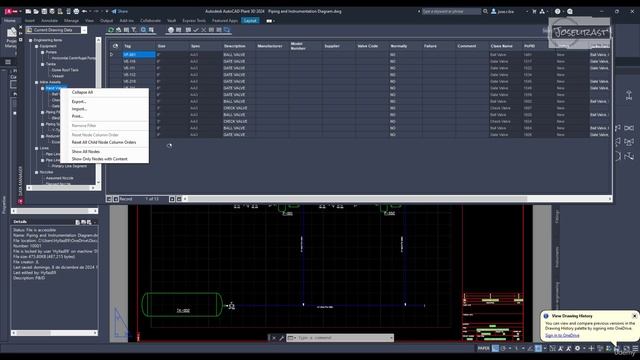The image size is (640, 360).
Task: Choose Reset All Child Node Column Orders
Action: 104,142
